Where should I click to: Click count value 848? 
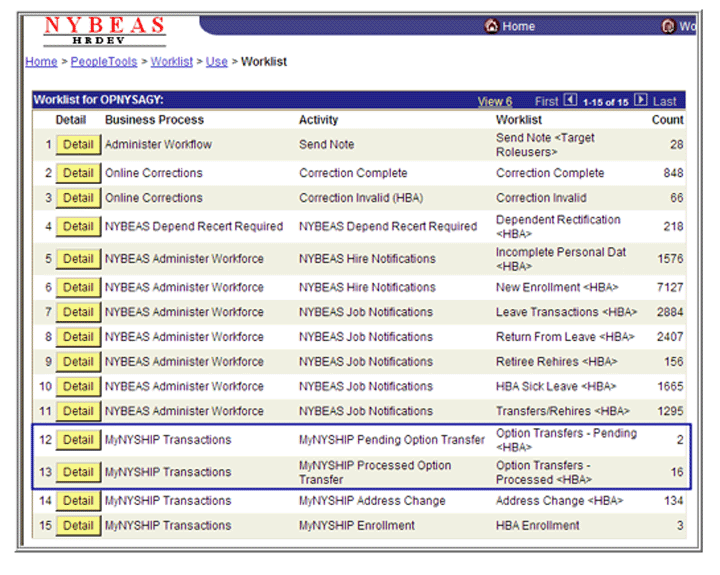click(x=673, y=173)
